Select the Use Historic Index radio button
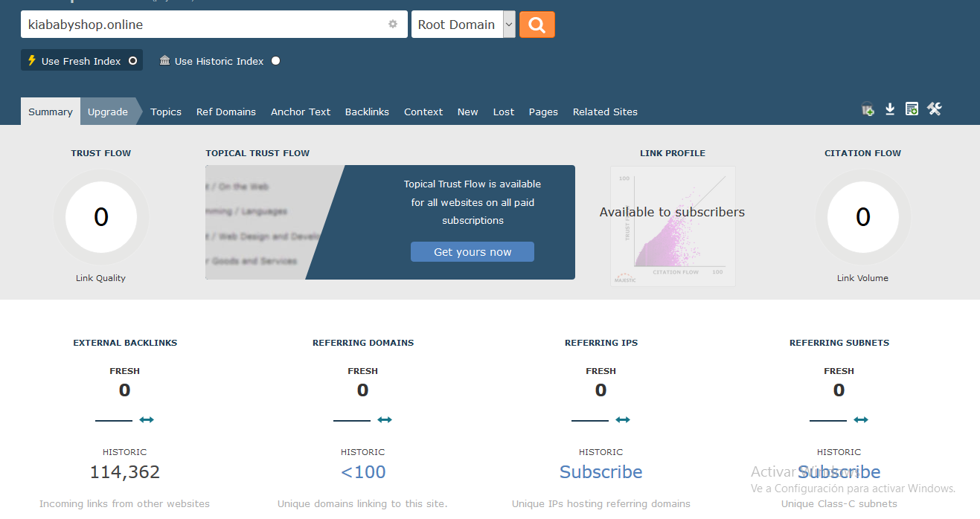 [x=275, y=61]
